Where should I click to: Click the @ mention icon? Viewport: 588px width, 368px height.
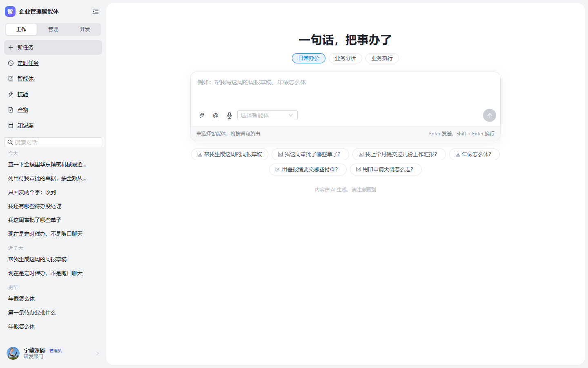216,115
